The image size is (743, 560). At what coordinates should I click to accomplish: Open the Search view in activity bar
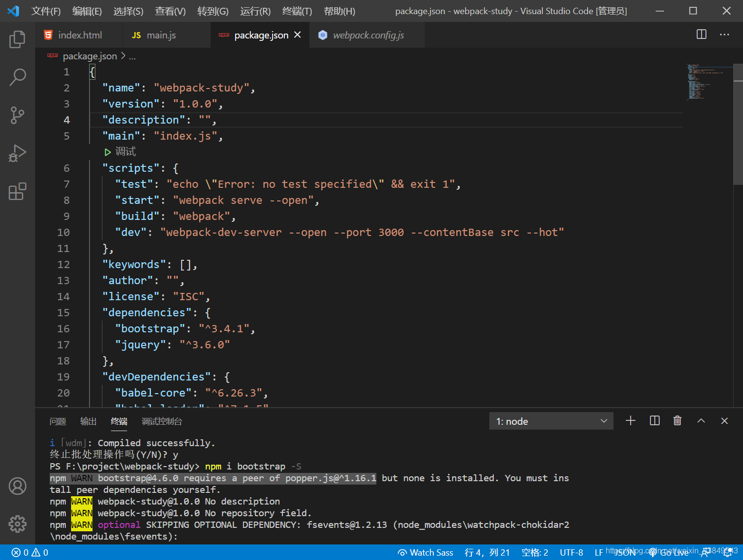pyautogui.click(x=17, y=77)
